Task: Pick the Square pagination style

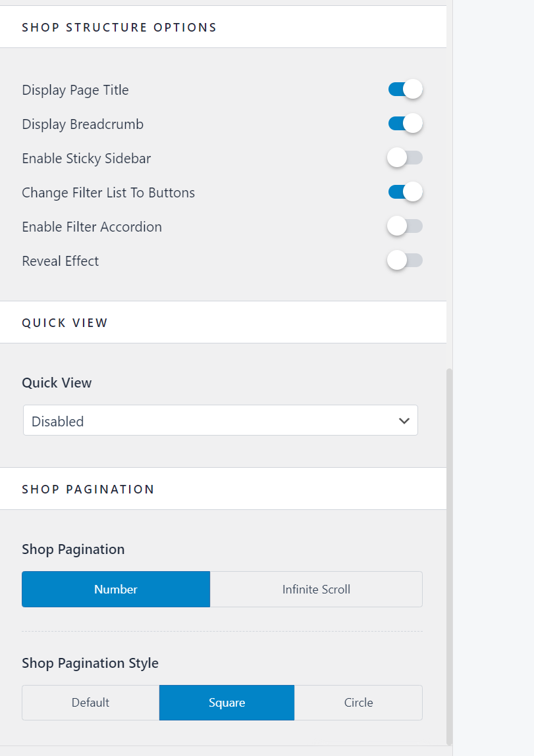Action: [227, 703]
